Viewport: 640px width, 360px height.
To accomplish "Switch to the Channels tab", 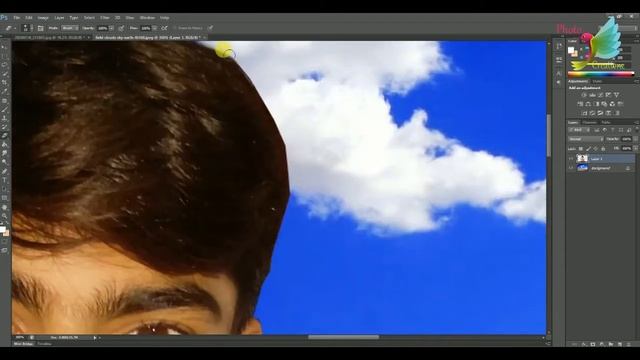I will pyautogui.click(x=589, y=122).
